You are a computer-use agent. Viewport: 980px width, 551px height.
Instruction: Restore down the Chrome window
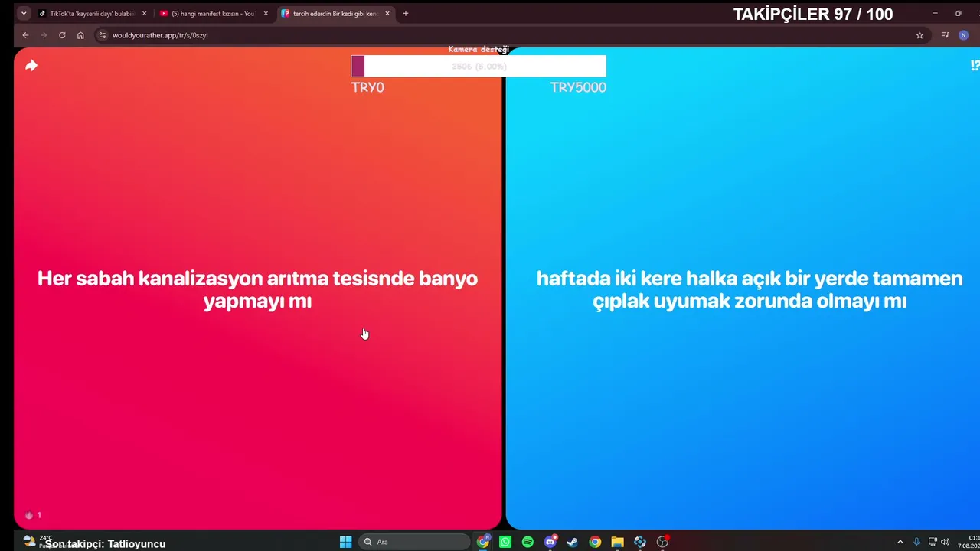pyautogui.click(x=958, y=13)
